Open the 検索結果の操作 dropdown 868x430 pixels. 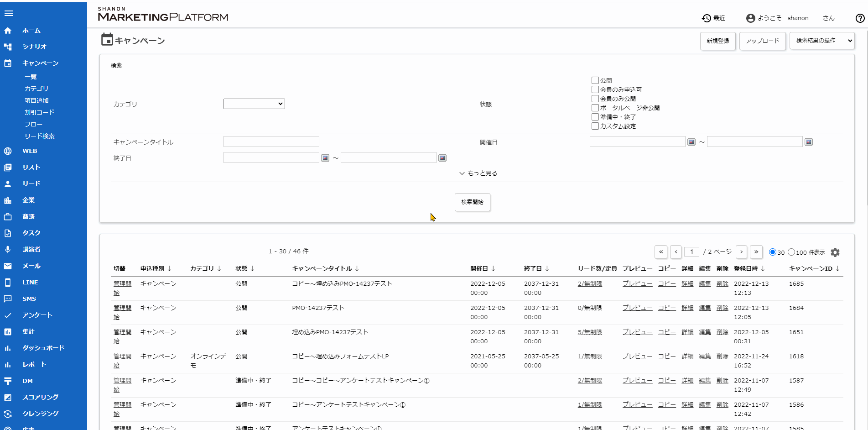pyautogui.click(x=822, y=41)
